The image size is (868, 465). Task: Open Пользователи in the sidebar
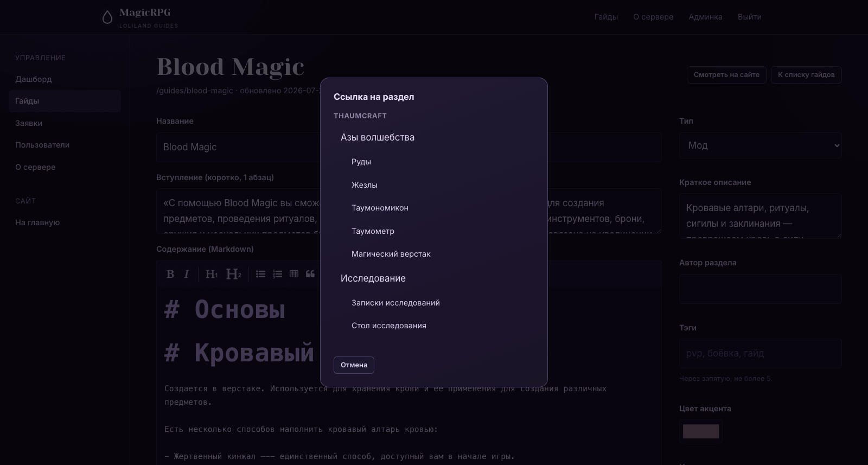point(65,145)
